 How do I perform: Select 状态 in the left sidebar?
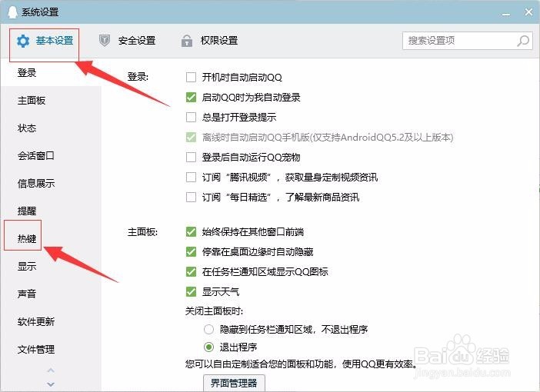click(x=27, y=128)
